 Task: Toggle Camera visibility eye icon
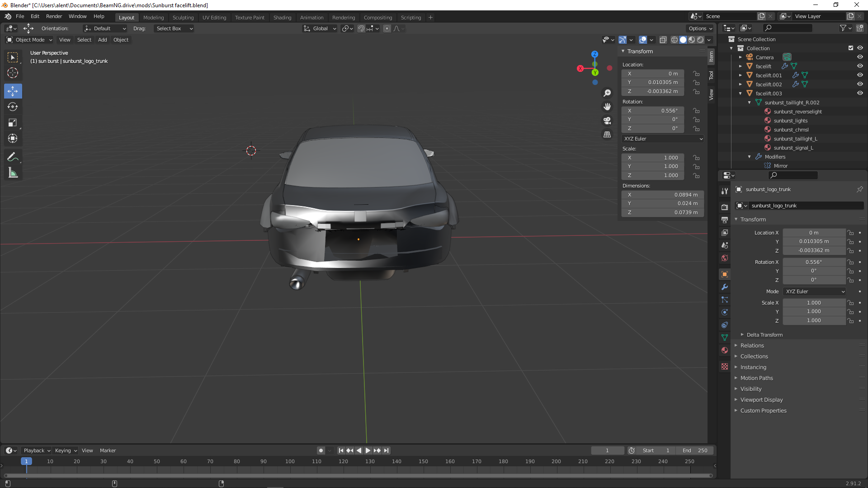[x=860, y=57]
